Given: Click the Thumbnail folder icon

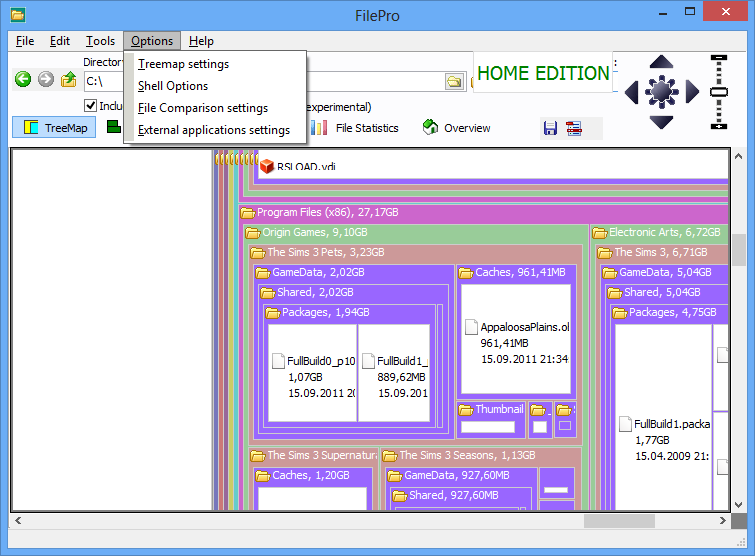Looking at the screenshot, I should click(466, 410).
